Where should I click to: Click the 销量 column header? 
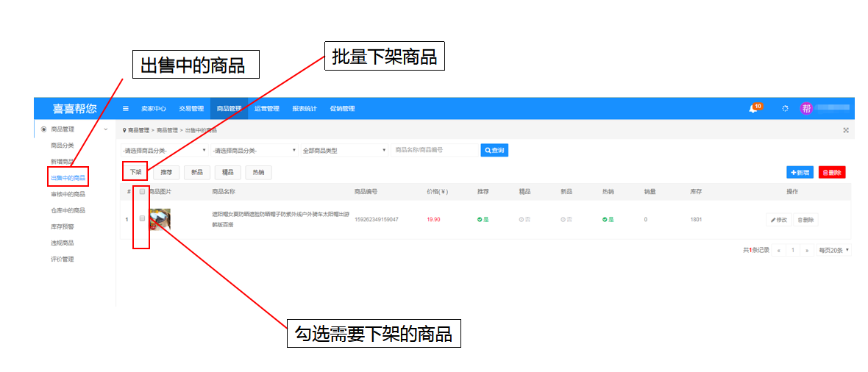tap(650, 192)
